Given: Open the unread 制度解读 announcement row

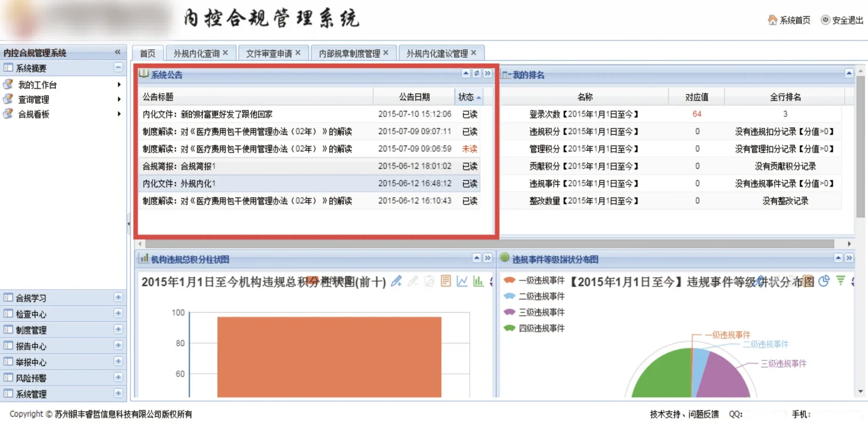Looking at the screenshot, I should pos(247,149).
